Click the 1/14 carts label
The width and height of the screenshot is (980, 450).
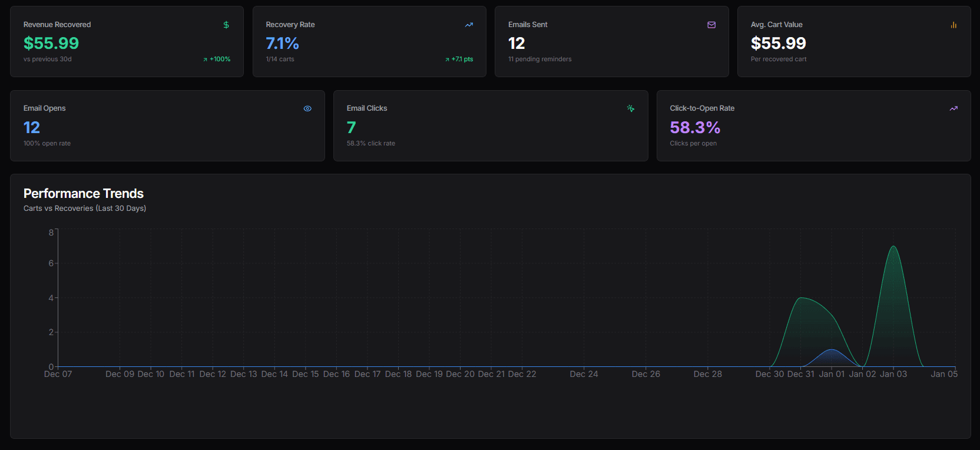(280, 59)
